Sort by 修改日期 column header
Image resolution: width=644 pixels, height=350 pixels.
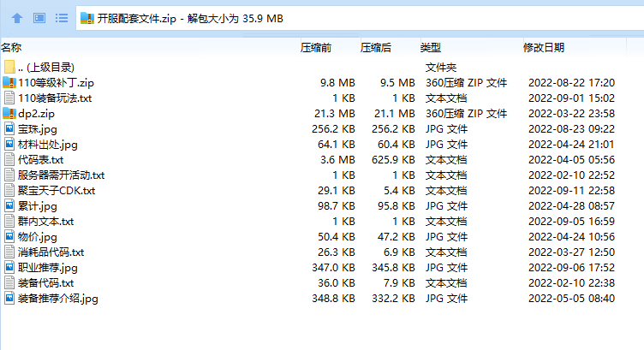point(544,48)
